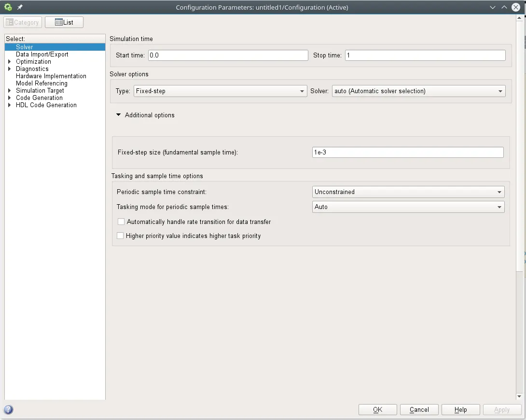Image resolution: width=526 pixels, height=420 pixels.
Task: Open the solver Type dropdown
Action: (x=221, y=91)
